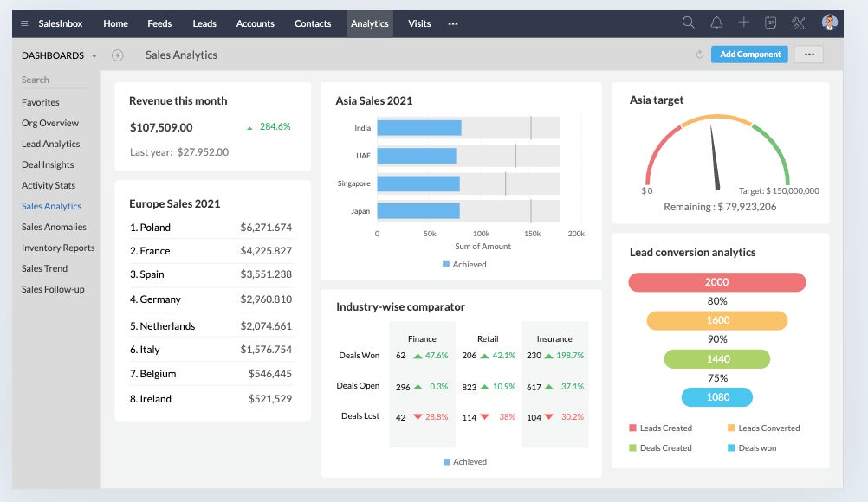Click the dashboard Search field
Screen dimensions: 868x502
pos(54,80)
